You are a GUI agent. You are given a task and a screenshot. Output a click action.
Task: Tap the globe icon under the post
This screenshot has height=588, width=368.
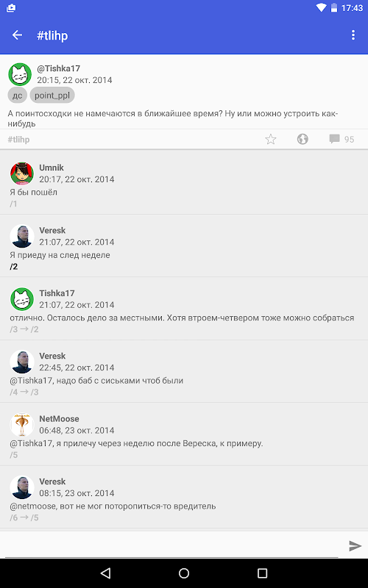point(302,139)
